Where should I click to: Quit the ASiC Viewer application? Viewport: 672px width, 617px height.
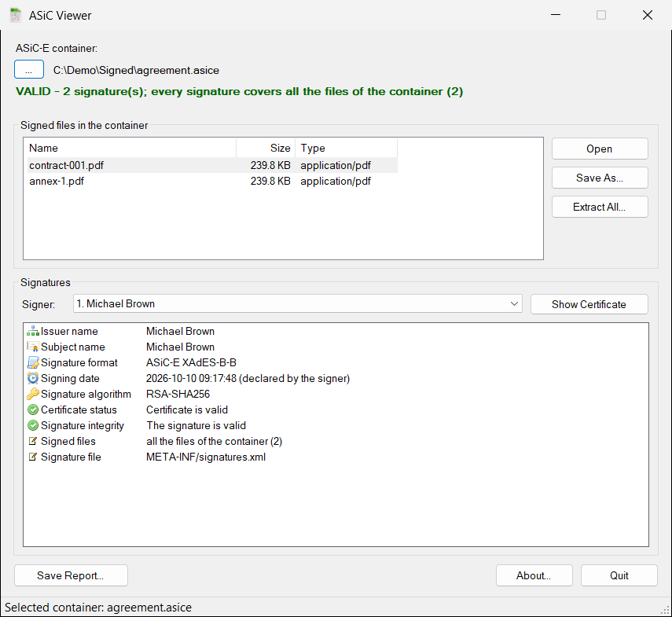(619, 575)
